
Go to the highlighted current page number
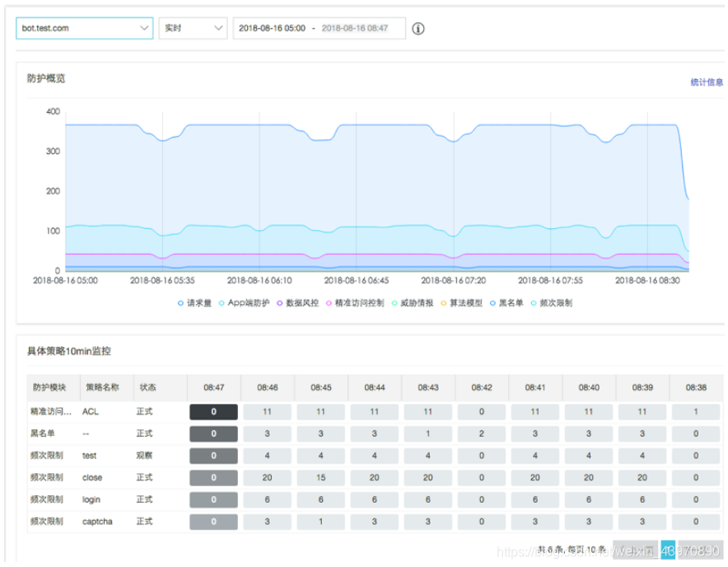[668, 551]
